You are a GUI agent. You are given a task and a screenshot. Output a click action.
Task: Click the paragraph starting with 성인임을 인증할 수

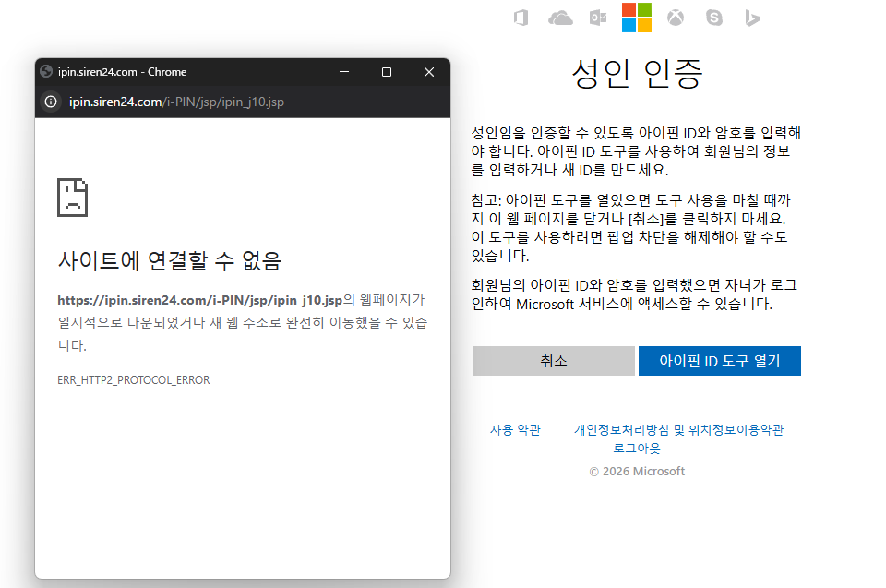[x=636, y=151]
